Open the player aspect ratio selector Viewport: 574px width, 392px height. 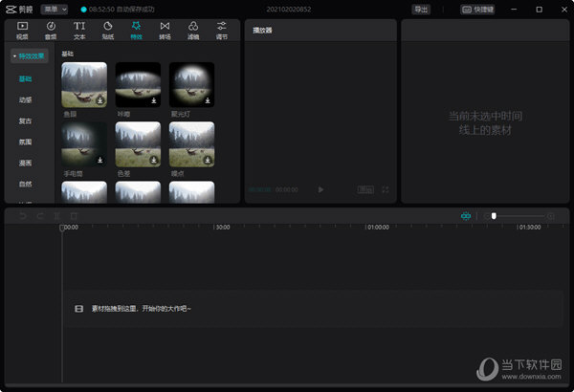pos(364,190)
